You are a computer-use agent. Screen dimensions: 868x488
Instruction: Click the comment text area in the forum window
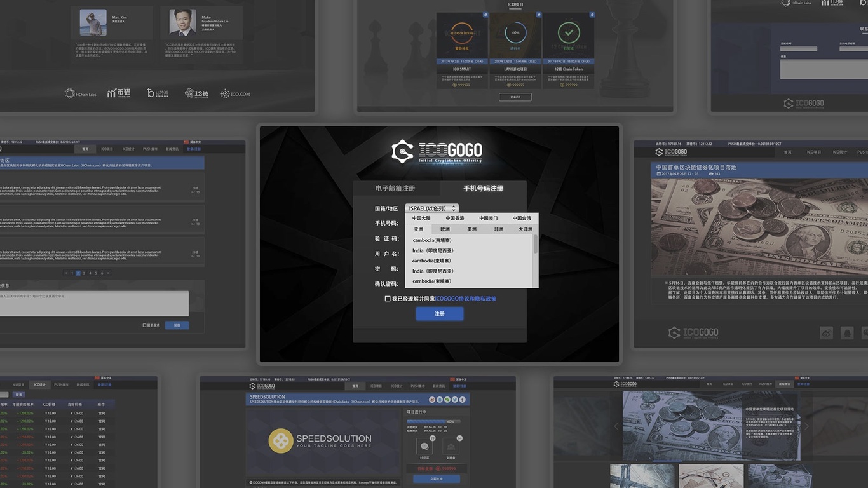tap(94, 304)
